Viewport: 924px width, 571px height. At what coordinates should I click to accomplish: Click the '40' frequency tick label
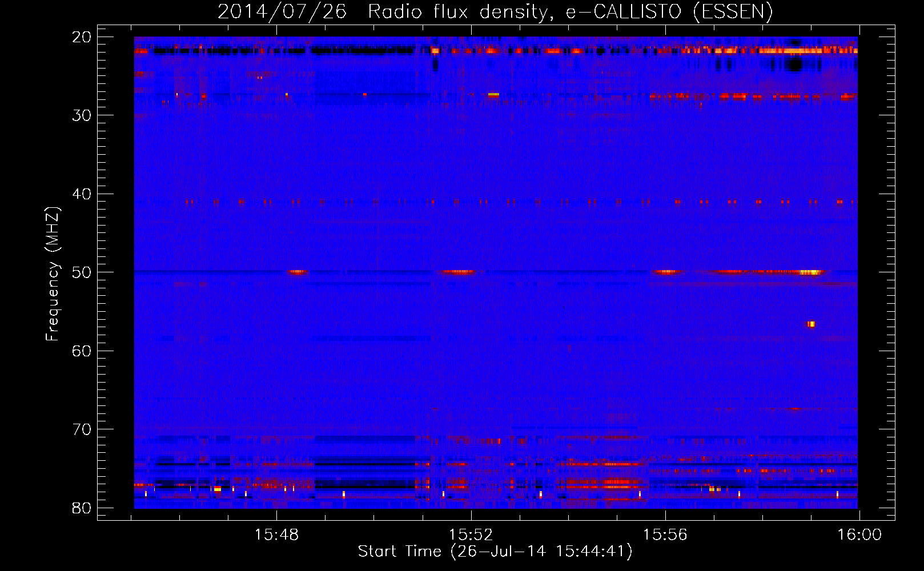pyautogui.click(x=82, y=194)
